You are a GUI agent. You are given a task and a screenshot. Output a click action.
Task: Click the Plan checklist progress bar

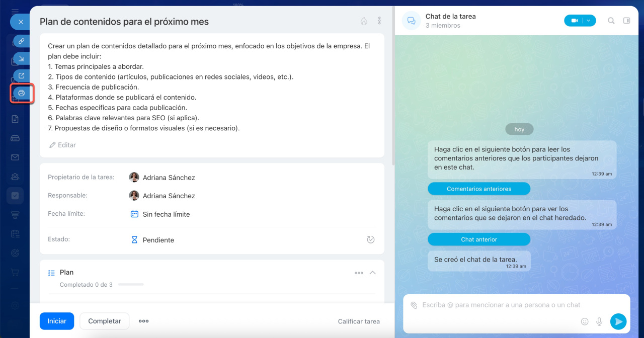click(x=131, y=285)
